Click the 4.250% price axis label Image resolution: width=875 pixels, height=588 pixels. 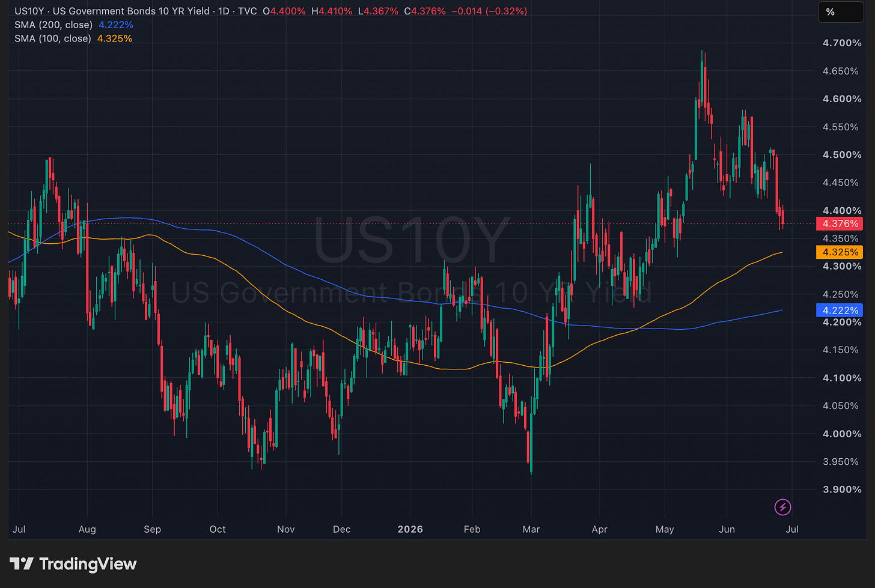pyautogui.click(x=840, y=294)
